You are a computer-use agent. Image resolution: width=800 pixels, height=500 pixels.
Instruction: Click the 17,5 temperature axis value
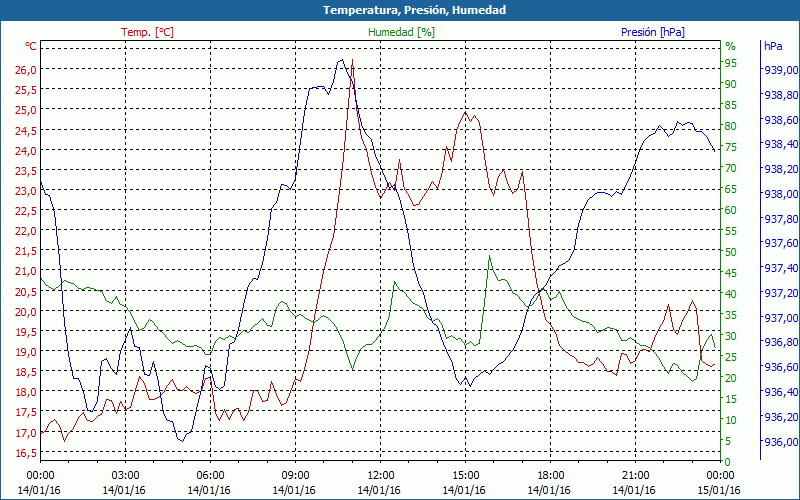tap(27, 412)
